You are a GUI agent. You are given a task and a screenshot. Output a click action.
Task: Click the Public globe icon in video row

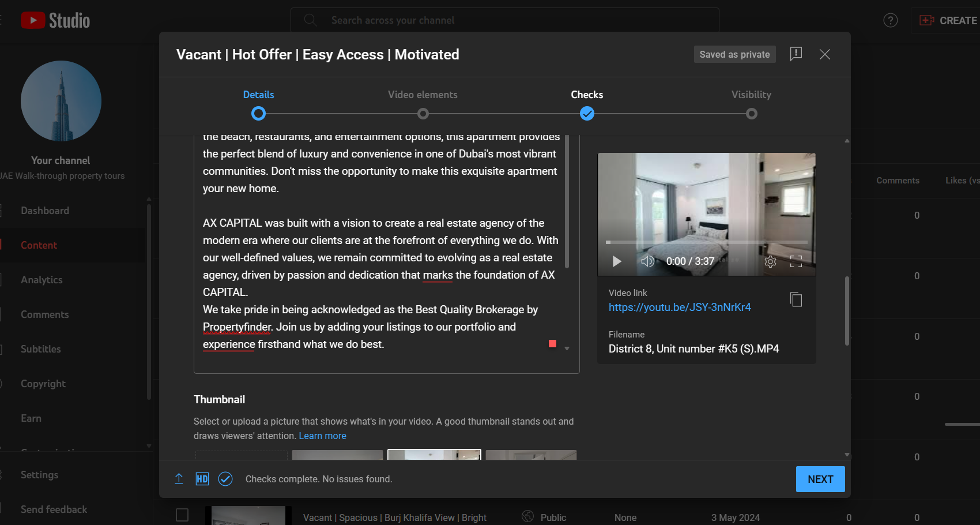pyautogui.click(x=527, y=516)
